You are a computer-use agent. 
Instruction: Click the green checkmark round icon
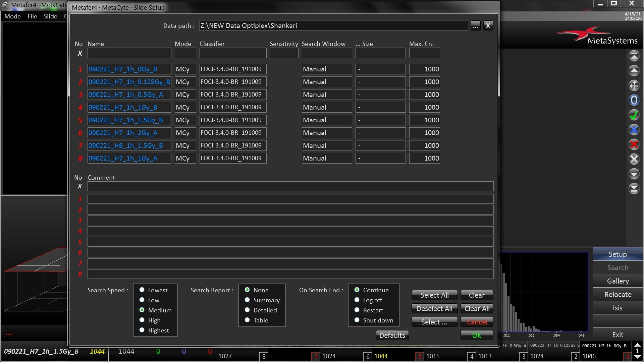[634, 115]
